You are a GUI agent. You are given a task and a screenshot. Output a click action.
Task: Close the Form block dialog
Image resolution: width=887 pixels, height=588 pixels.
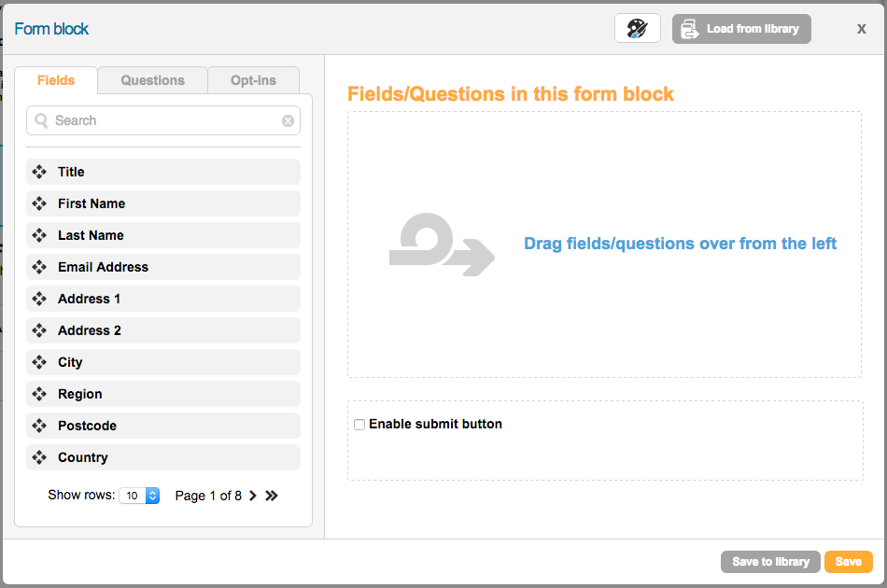pyautogui.click(x=861, y=29)
